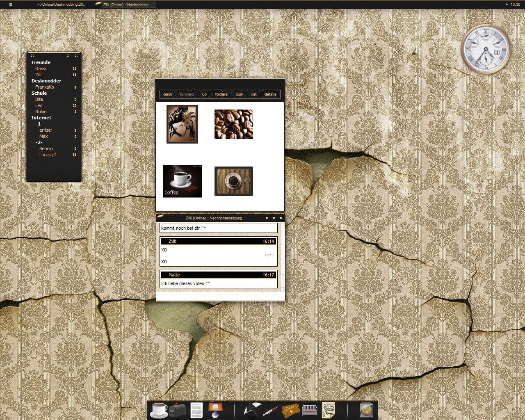
Task: Open chat with contact FrankaKo
Action: tap(44, 87)
